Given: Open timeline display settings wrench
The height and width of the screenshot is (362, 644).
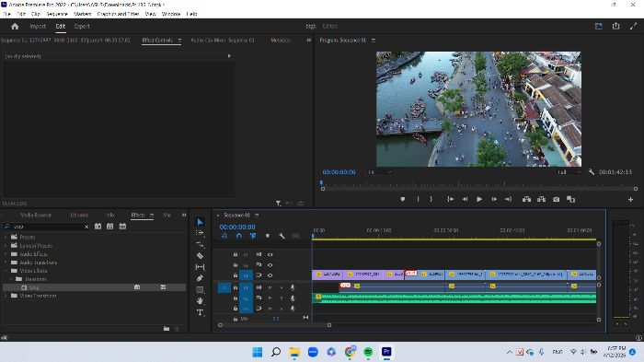Looking at the screenshot, I should [282, 236].
